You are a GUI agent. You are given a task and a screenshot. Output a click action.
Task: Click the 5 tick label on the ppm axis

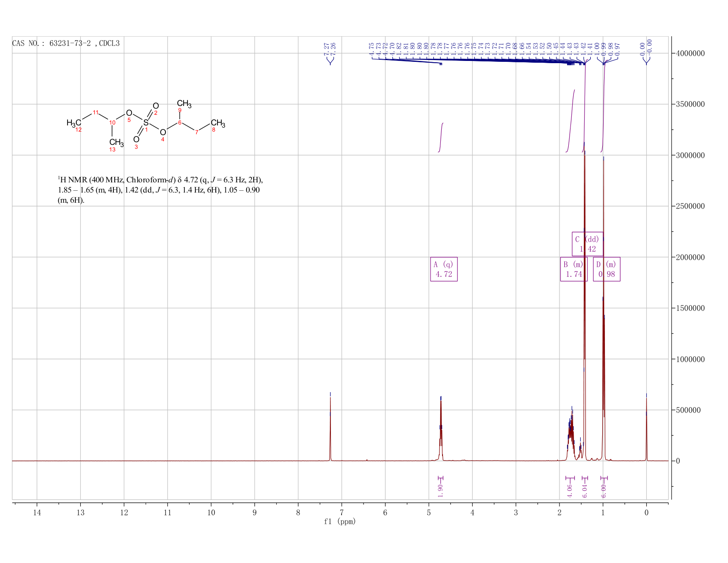tap(429, 512)
